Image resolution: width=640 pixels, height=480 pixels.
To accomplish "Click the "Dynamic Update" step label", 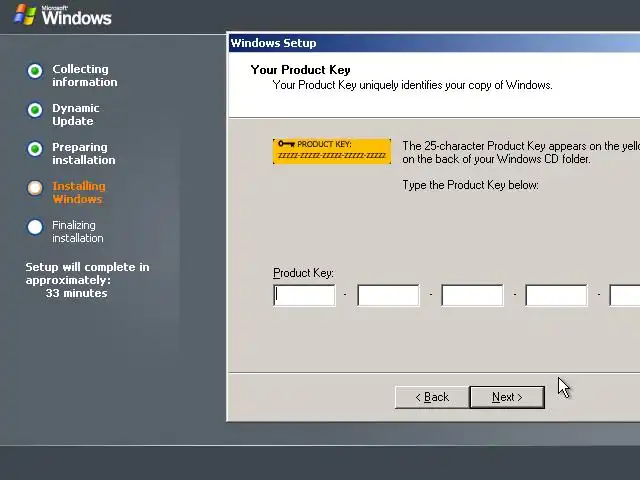I will coord(76,115).
